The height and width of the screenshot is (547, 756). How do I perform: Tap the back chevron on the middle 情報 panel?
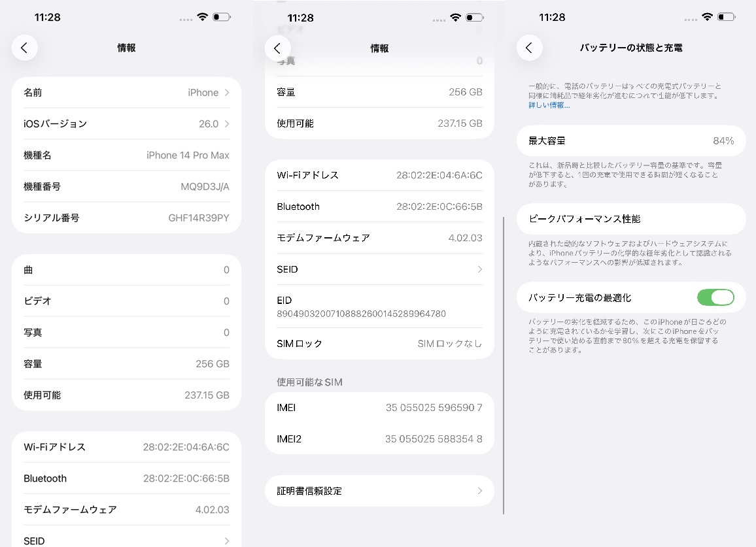pyautogui.click(x=277, y=48)
